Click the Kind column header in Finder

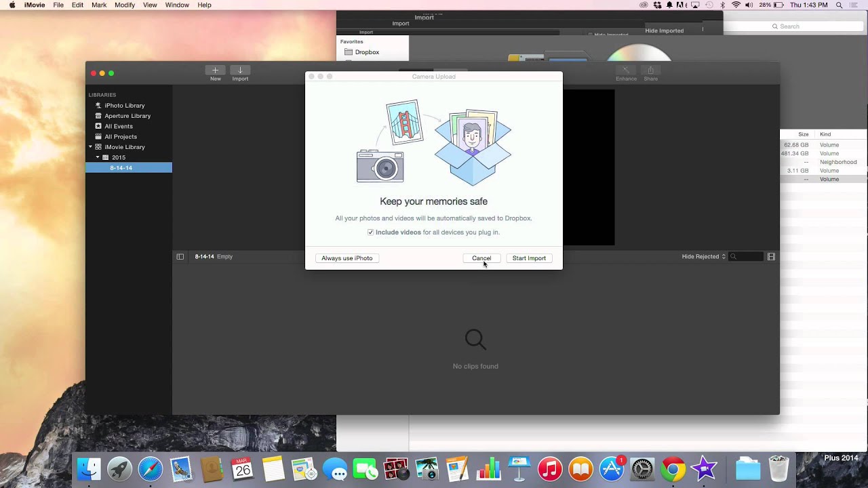click(x=825, y=134)
